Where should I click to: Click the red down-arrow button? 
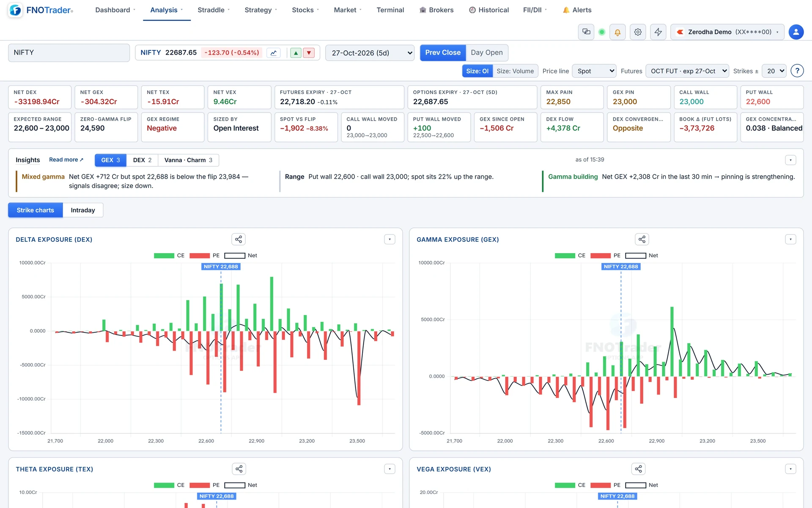point(309,53)
